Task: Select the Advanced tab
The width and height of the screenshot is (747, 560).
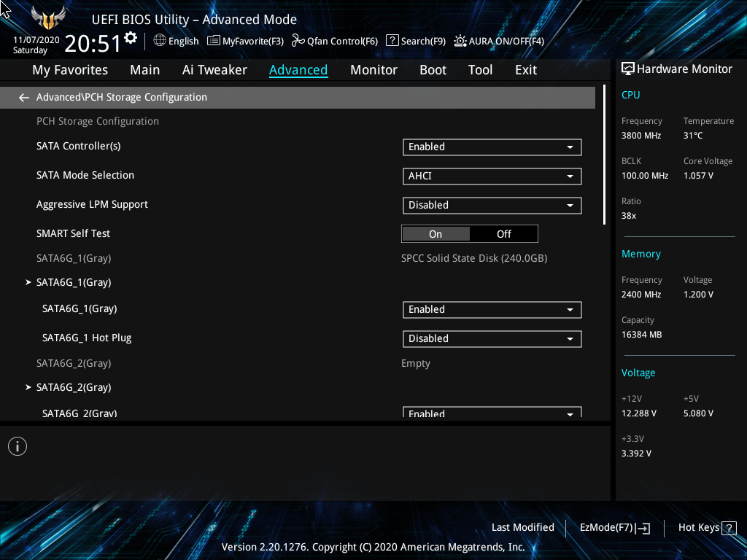Action: 298,70
